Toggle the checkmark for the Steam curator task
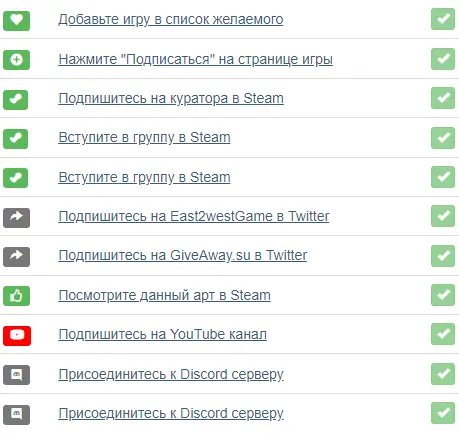Screen dimensions: 459x436 point(443,98)
